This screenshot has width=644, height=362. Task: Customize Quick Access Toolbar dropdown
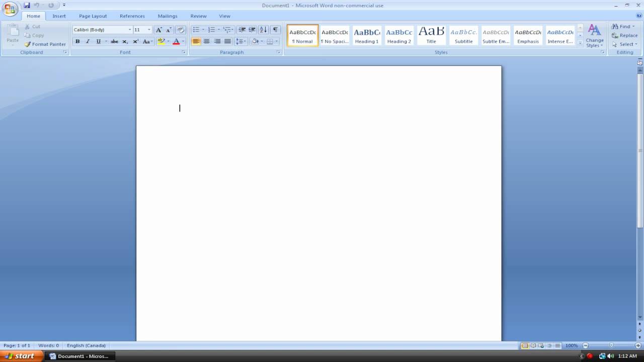(x=64, y=5)
